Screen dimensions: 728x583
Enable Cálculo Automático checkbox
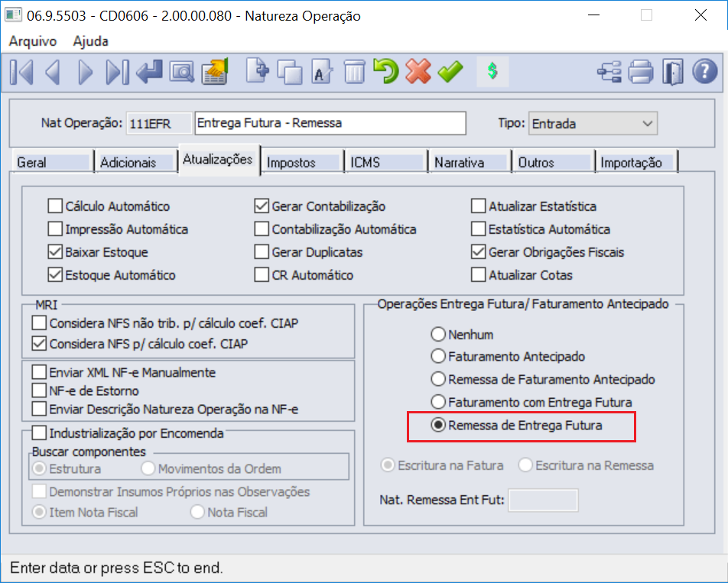coord(55,206)
